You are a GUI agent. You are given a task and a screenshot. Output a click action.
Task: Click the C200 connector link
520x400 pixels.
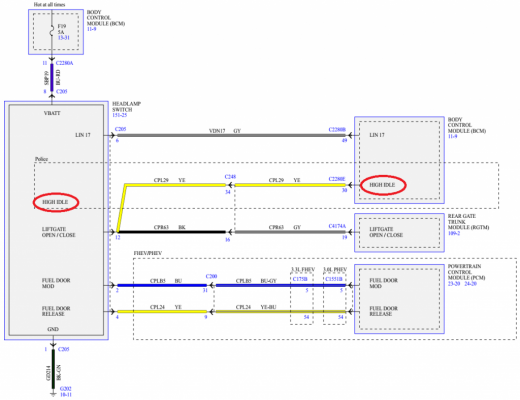211,276
